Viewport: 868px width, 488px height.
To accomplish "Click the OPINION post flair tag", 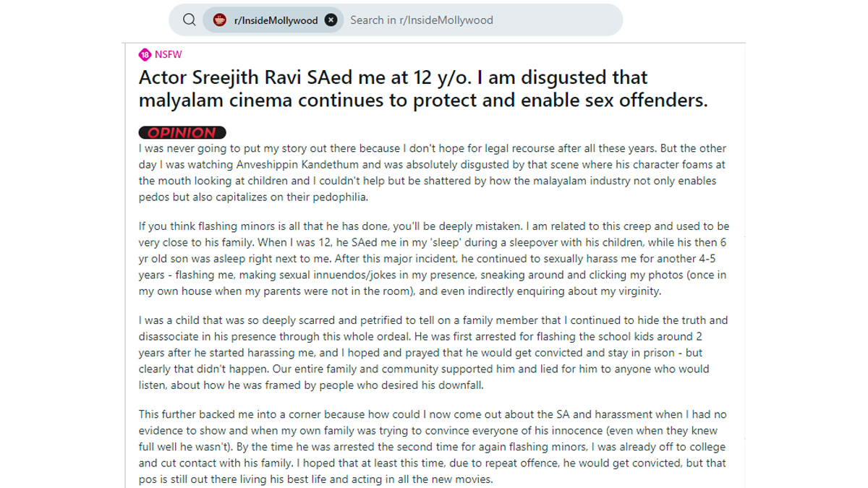I will pyautogui.click(x=182, y=132).
